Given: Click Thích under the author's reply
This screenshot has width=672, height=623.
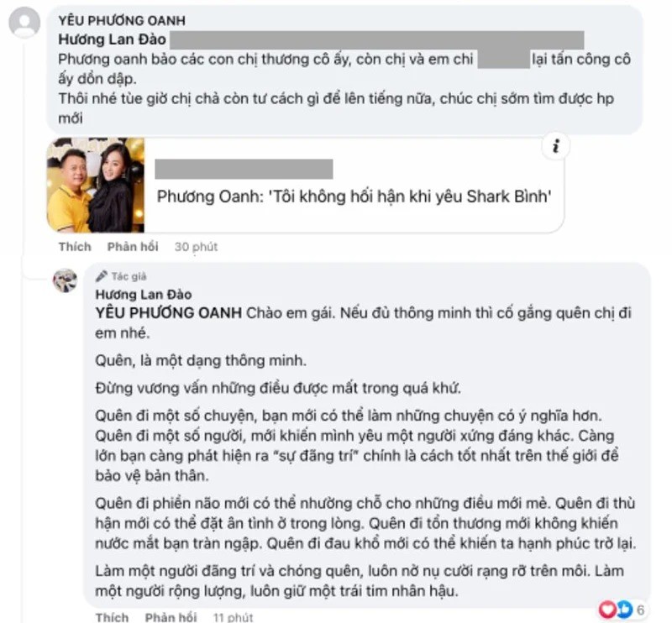Looking at the screenshot, I should pyautogui.click(x=113, y=617).
